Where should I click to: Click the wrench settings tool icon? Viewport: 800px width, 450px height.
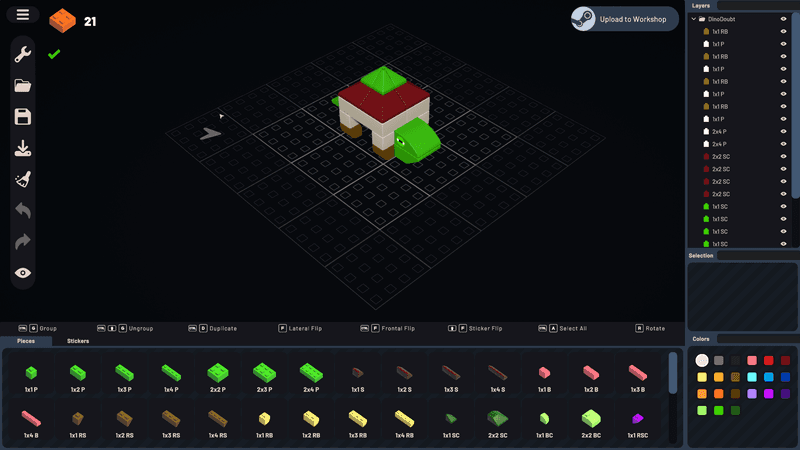point(23,55)
